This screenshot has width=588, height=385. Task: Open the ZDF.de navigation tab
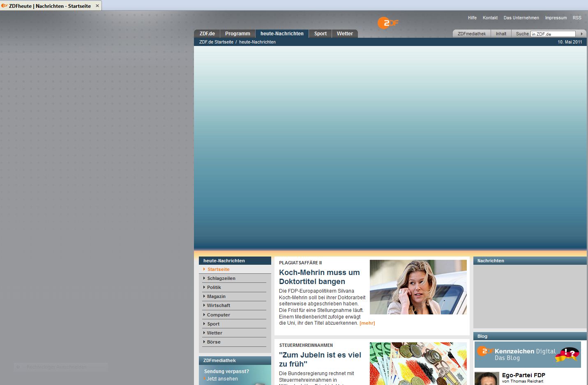coord(207,34)
